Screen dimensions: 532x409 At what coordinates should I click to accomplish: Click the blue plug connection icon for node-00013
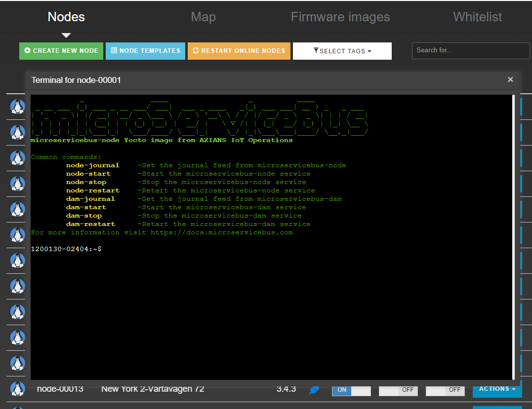pos(314,390)
